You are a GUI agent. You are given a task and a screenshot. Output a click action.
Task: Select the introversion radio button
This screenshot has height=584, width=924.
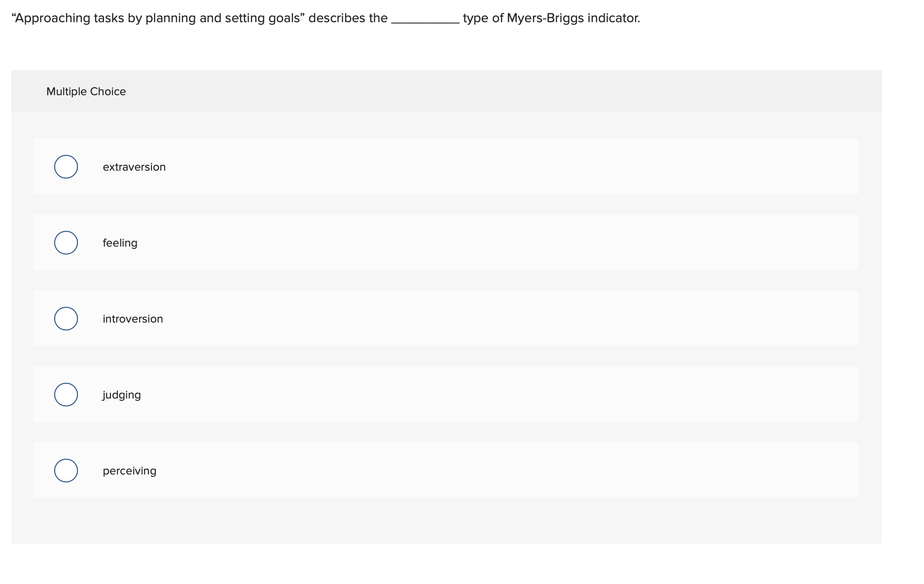point(66,319)
